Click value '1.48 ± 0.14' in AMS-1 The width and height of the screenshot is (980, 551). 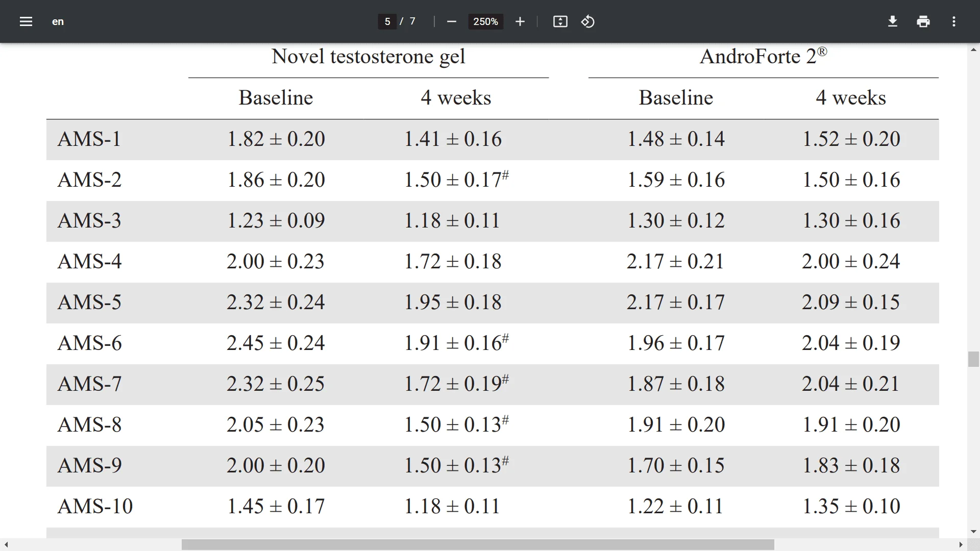pos(676,139)
